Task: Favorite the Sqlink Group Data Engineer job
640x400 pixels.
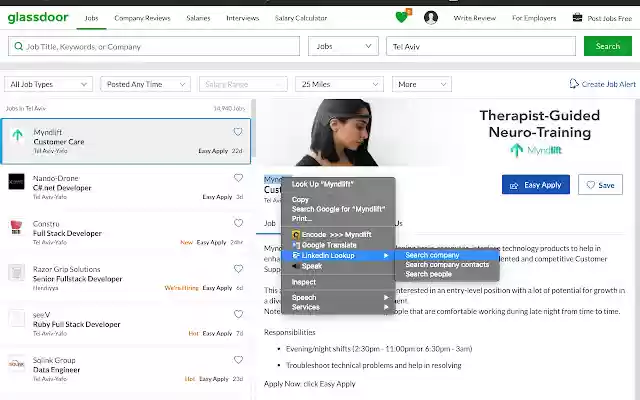Action: (238, 360)
